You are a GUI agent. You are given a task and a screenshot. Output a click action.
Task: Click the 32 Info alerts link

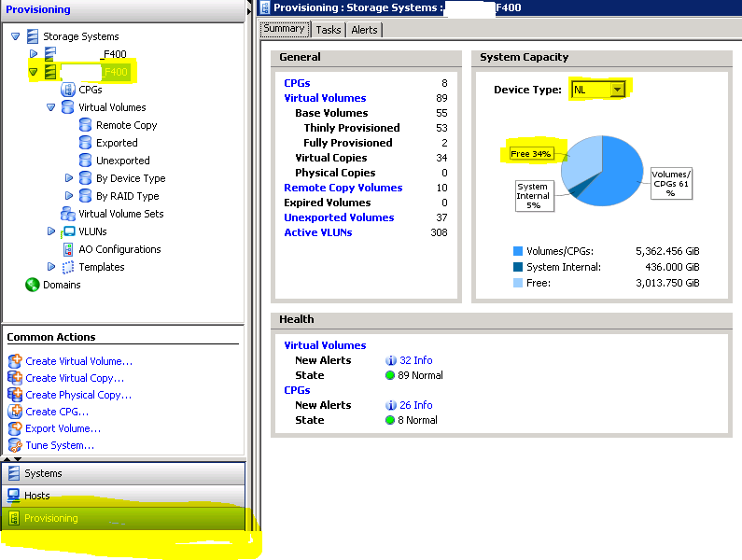point(416,360)
